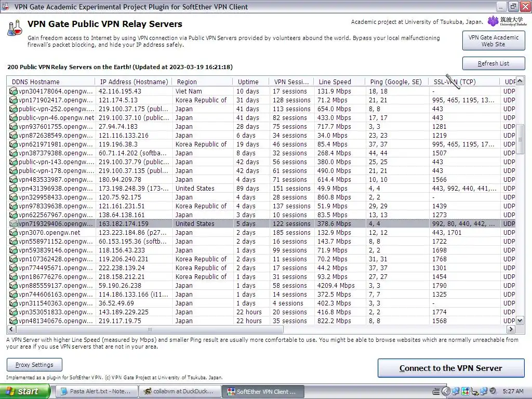Switch to Pasta Alert.txt Notepad taskbar item
Image resolution: width=532 pixels, height=399 pixels.
click(96, 391)
